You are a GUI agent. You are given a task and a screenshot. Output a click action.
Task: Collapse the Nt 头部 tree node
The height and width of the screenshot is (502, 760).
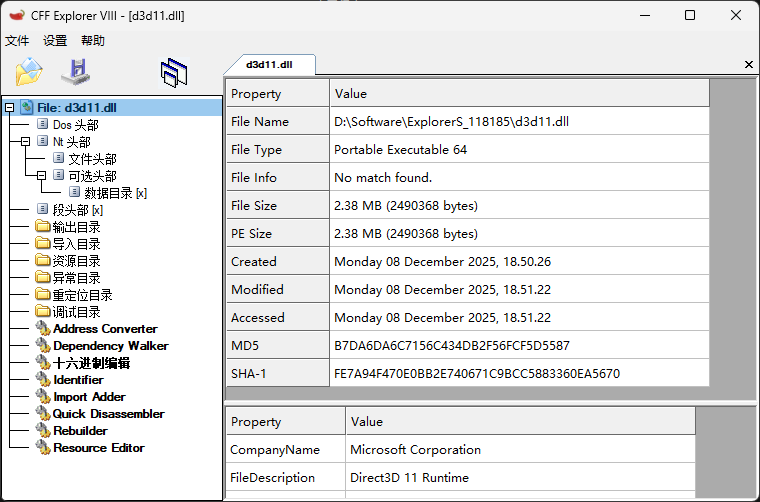(x=25, y=141)
